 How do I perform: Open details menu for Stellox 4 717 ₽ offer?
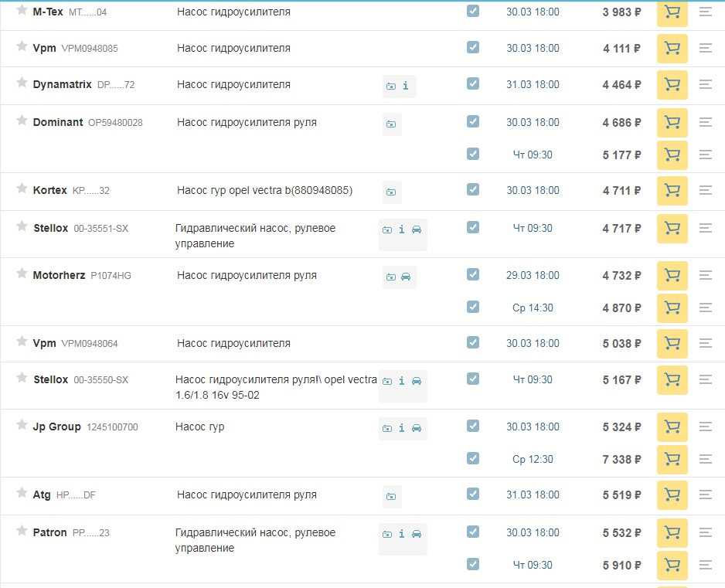coord(706,228)
